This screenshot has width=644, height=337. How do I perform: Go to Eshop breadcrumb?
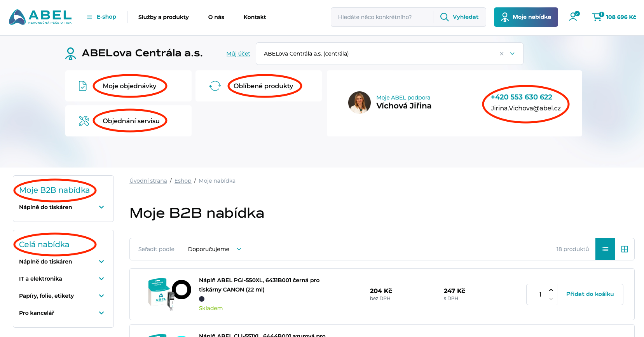pyautogui.click(x=183, y=181)
